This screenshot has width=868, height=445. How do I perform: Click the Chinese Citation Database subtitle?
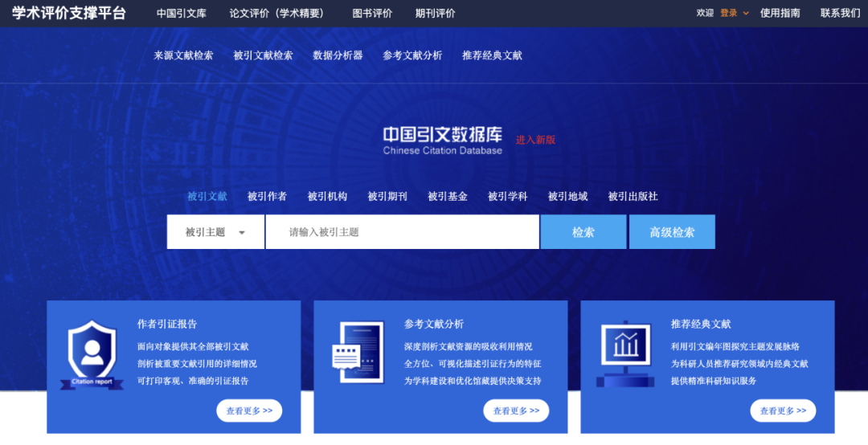click(442, 150)
